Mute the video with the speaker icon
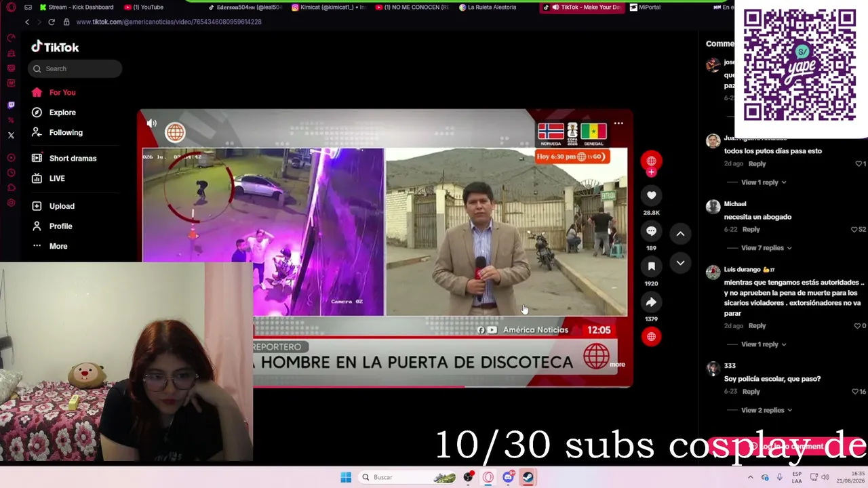 click(152, 123)
